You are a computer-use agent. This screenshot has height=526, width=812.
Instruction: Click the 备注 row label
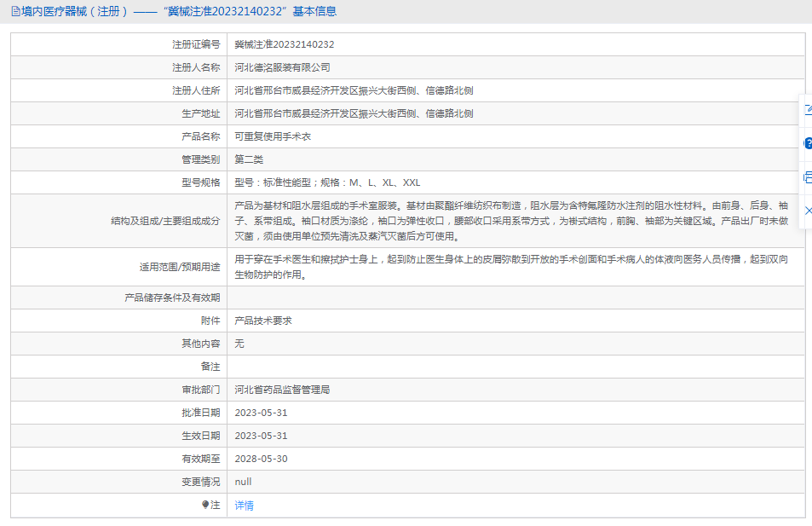click(x=210, y=367)
